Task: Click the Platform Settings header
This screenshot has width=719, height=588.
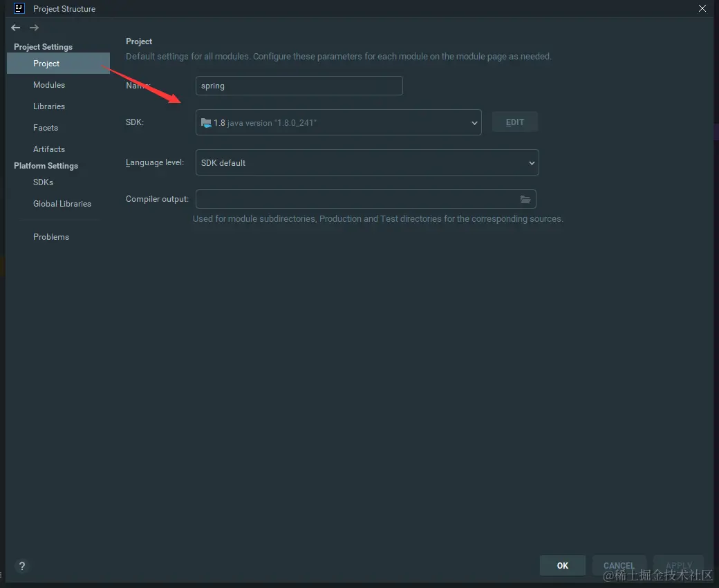Action: (46, 165)
